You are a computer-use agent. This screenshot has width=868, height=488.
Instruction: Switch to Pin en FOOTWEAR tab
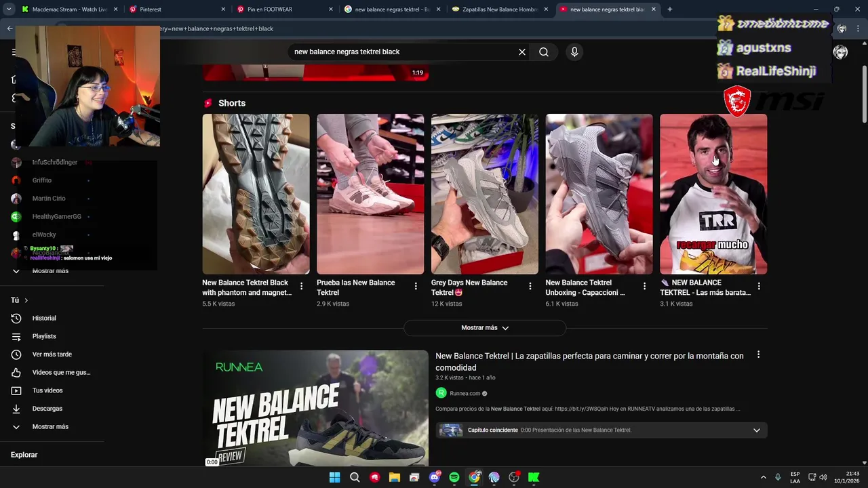pos(284,9)
